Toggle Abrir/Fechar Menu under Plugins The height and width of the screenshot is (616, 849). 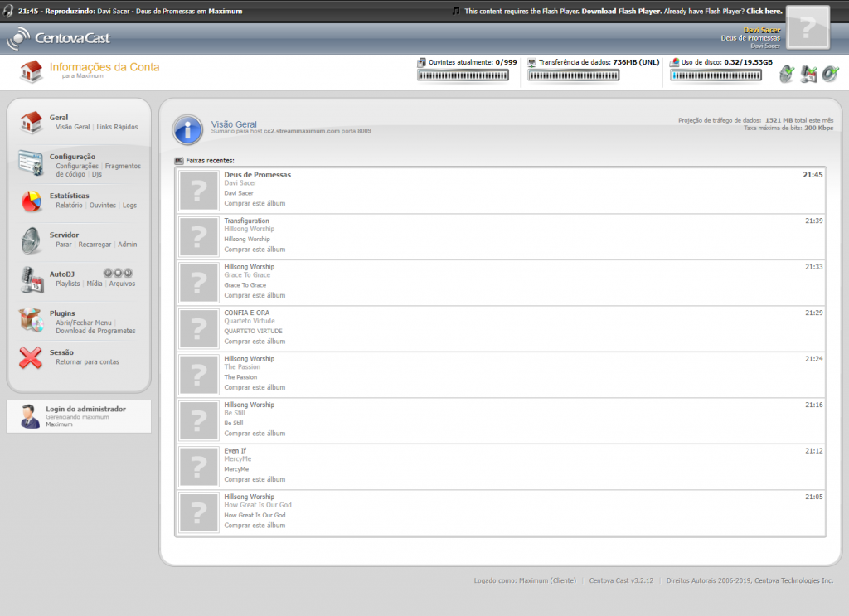pos(84,323)
